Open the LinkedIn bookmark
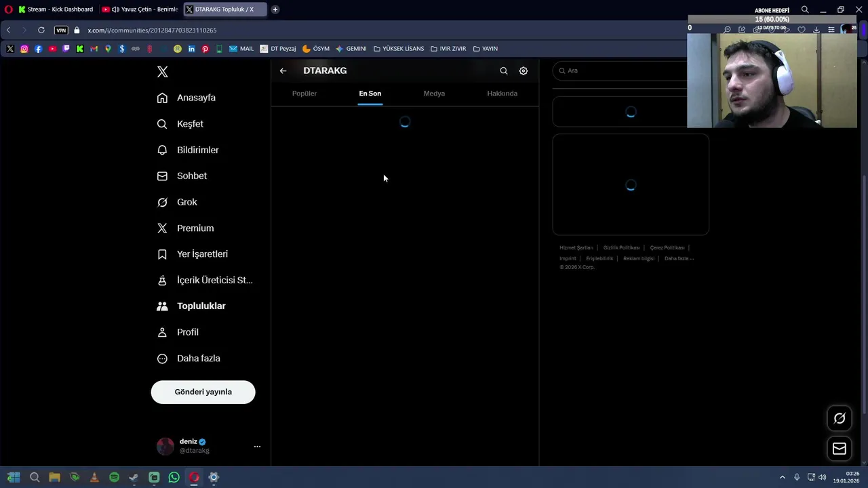 [x=191, y=49]
